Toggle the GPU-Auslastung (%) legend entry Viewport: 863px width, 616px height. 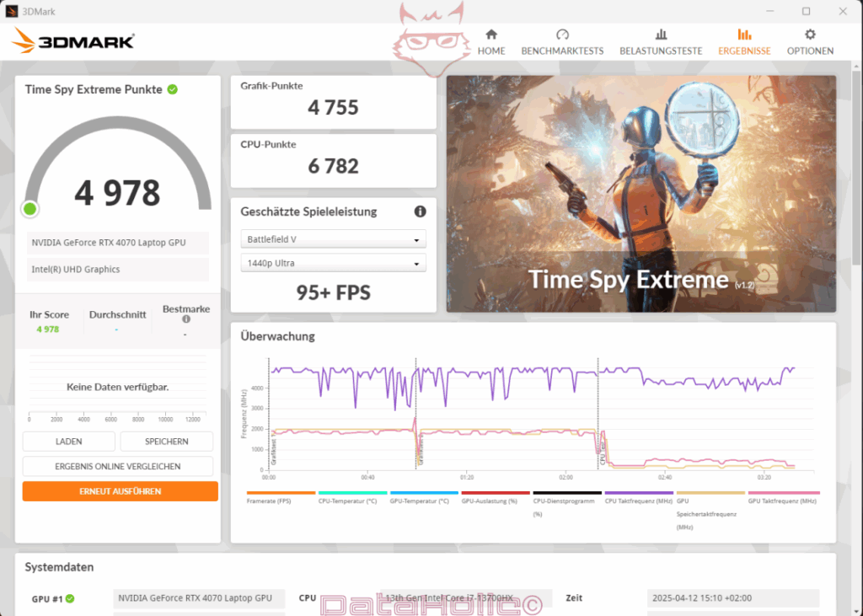pos(496,498)
